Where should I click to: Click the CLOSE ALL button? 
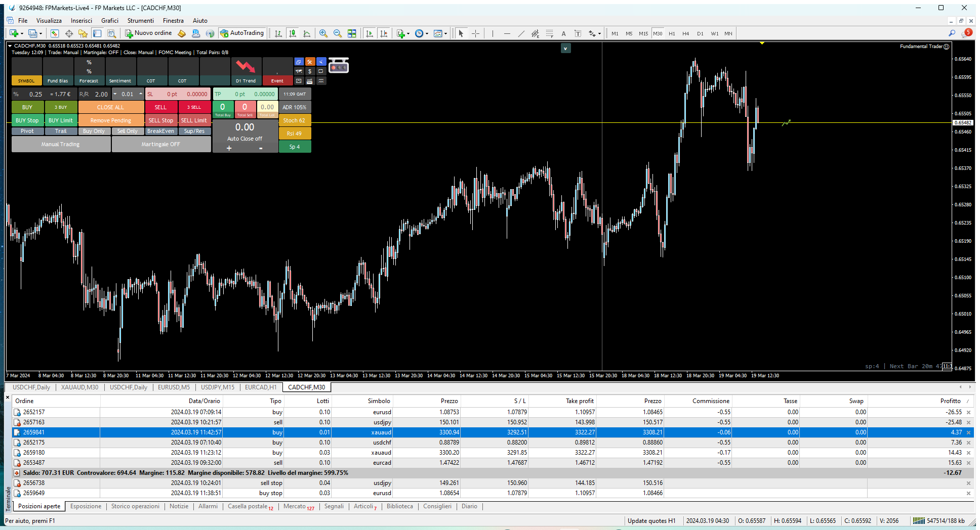[x=110, y=107]
